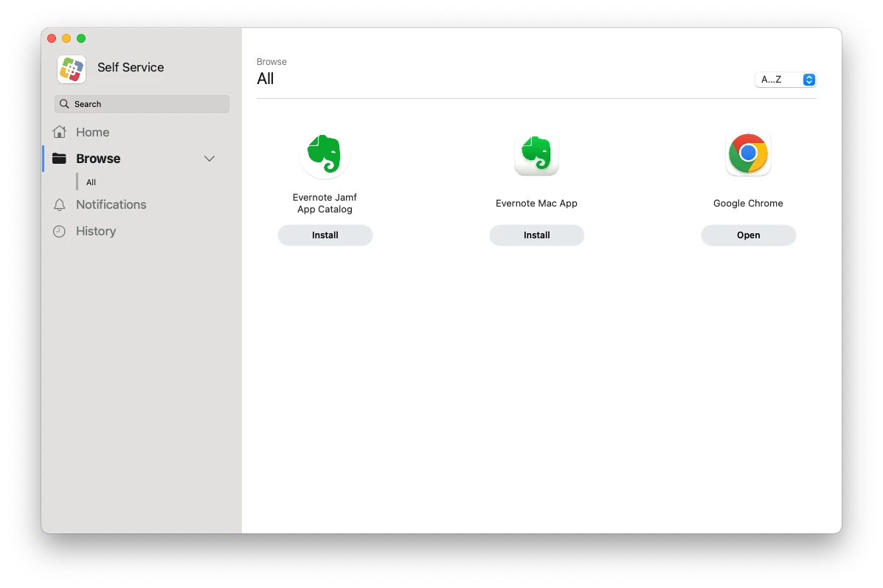Maximize the window with green button
883x588 pixels.
[x=81, y=38]
